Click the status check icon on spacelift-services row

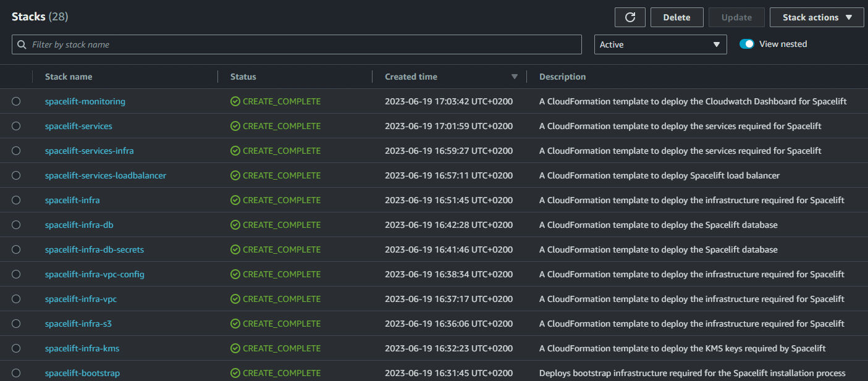[235, 125]
